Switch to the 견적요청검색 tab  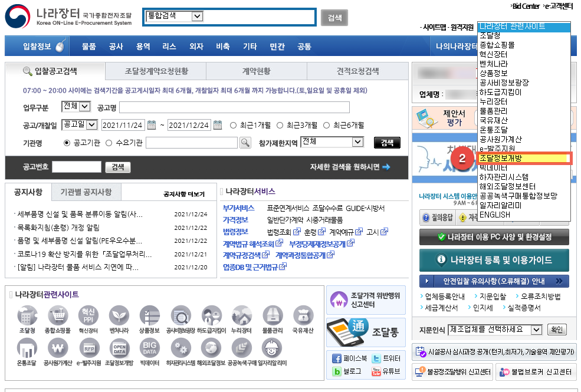357,71
